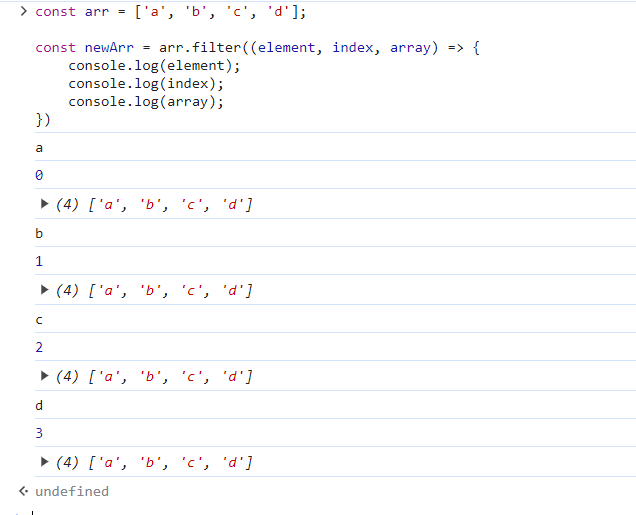Click the logged index value 1
Screen dimensions: 636x515
[39, 261]
